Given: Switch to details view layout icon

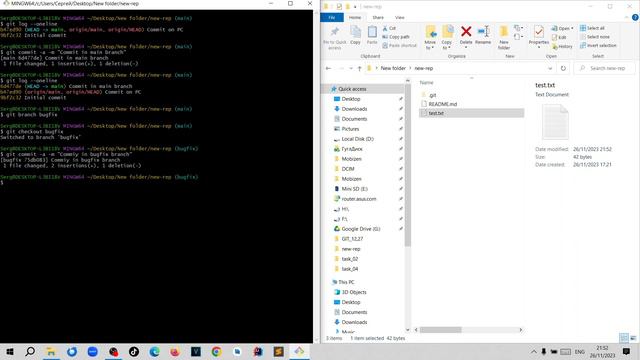Looking at the screenshot, I should coord(624,338).
